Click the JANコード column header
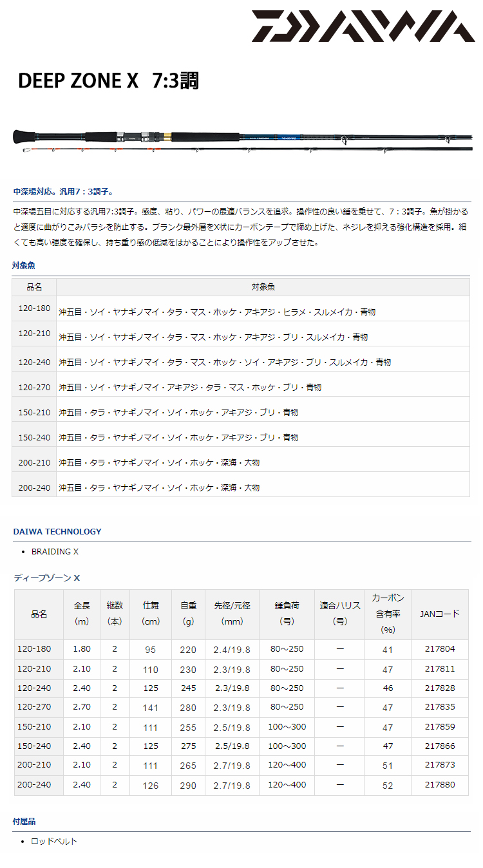 tap(440, 614)
